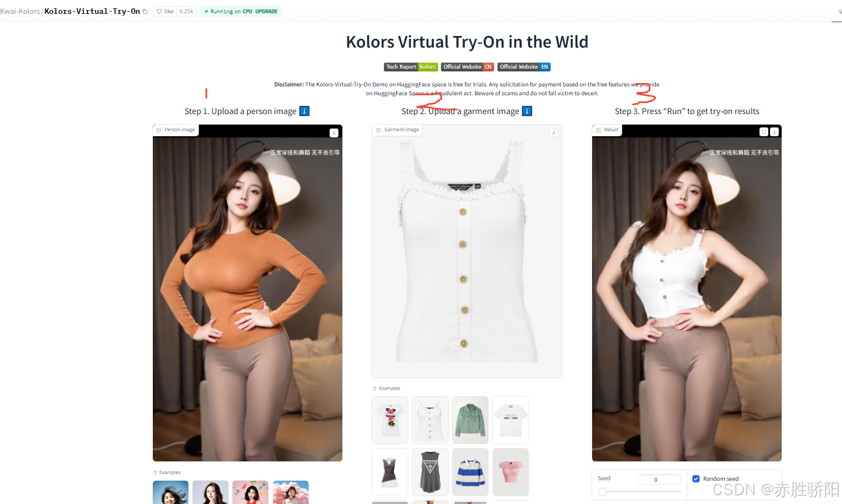This screenshot has height=504, width=842.
Task: Click the Step 2 down-arrow emoji
Action: (527, 111)
